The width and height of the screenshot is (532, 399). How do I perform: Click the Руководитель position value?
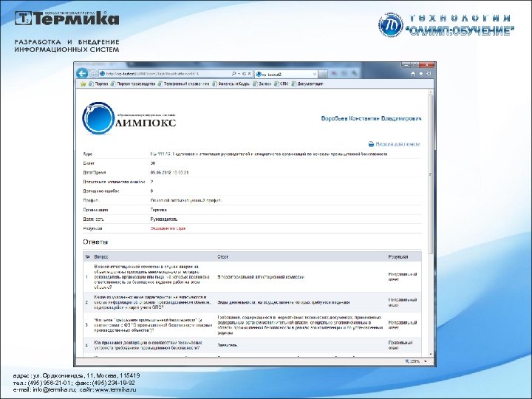click(x=164, y=219)
